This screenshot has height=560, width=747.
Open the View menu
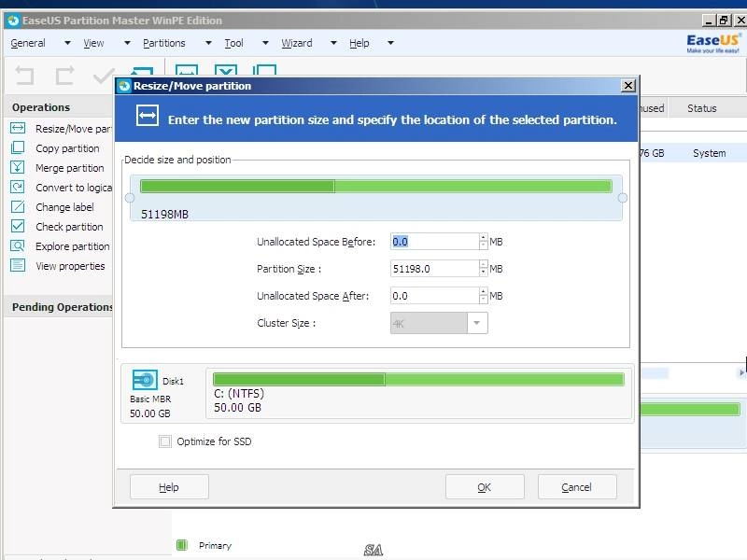[x=93, y=43]
